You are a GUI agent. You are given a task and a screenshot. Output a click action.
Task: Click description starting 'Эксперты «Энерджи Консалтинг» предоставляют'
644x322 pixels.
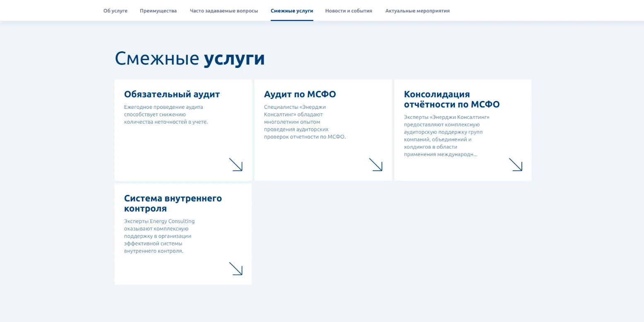(447, 136)
